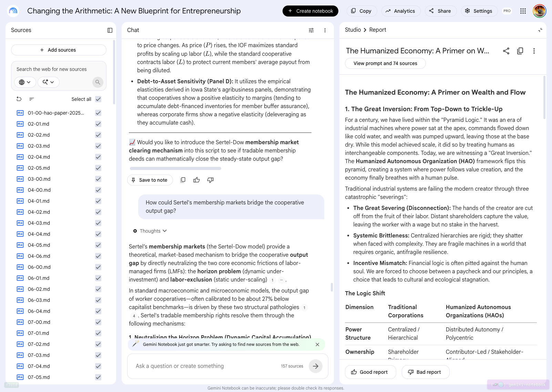Image resolution: width=552 pixels, height=392 pixels.
Task: Uncheck the 07-04.md source
Action: pyautogui.click(x=98, y=366)
